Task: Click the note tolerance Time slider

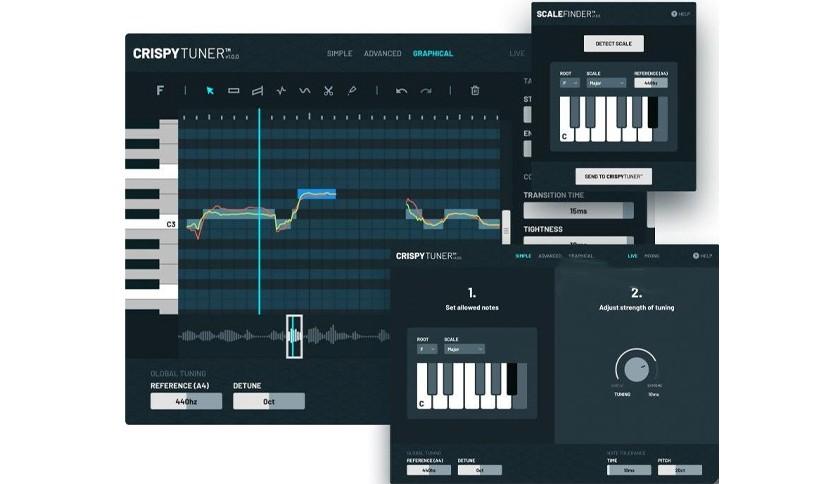Action: pyautogui.click(x=629, y=470)
